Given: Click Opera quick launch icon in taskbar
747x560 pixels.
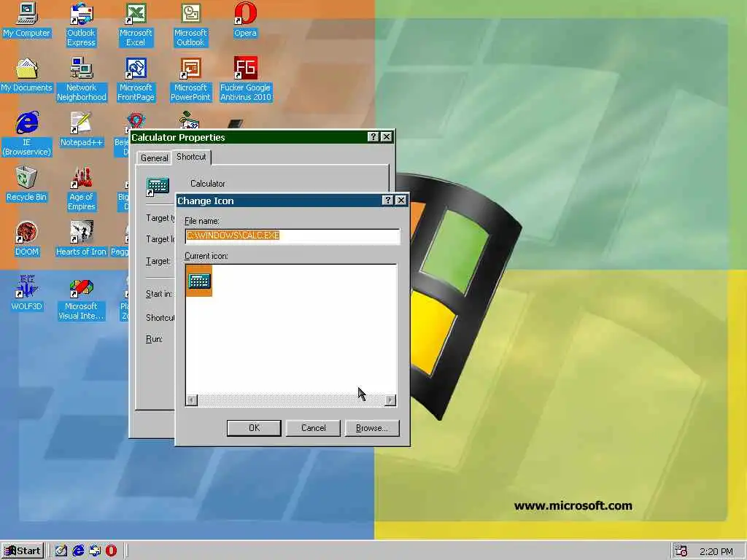Looking at the screenshot, I should pos(111,551).
